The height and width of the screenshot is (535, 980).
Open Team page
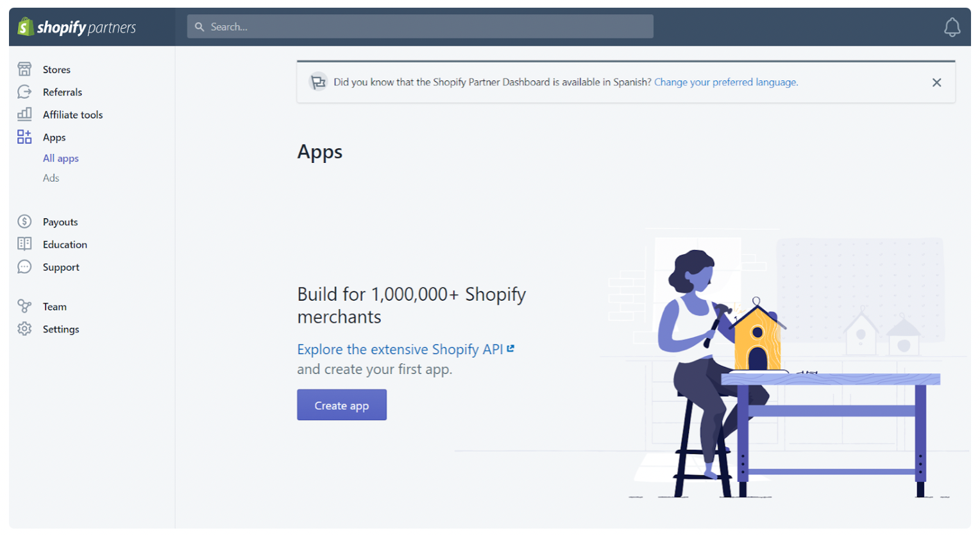[55, 306]
